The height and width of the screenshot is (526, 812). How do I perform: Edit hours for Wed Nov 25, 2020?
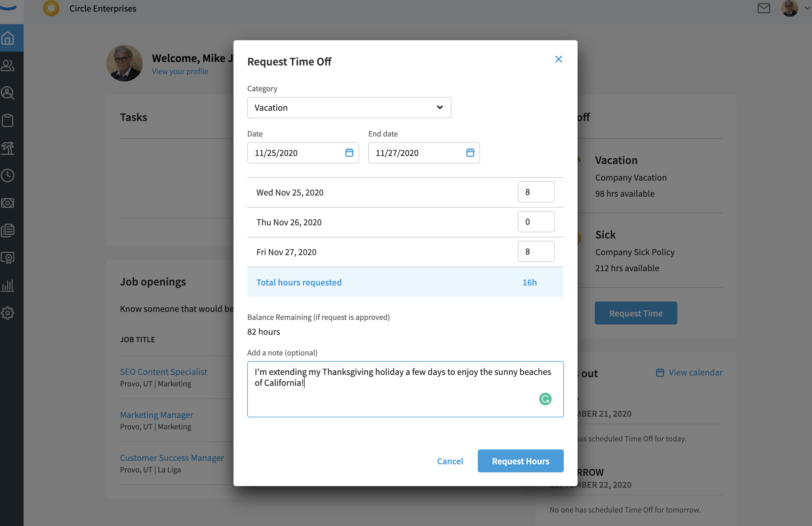(536, 192)
